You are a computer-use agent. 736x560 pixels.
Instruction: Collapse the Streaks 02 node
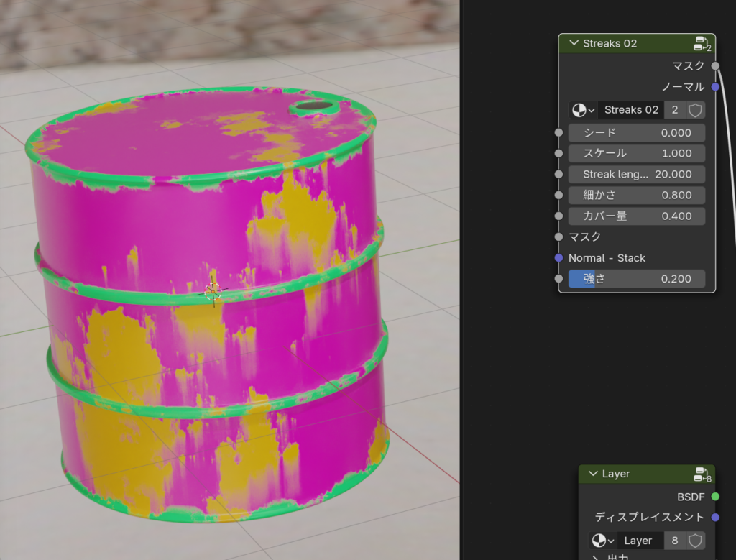574,44
